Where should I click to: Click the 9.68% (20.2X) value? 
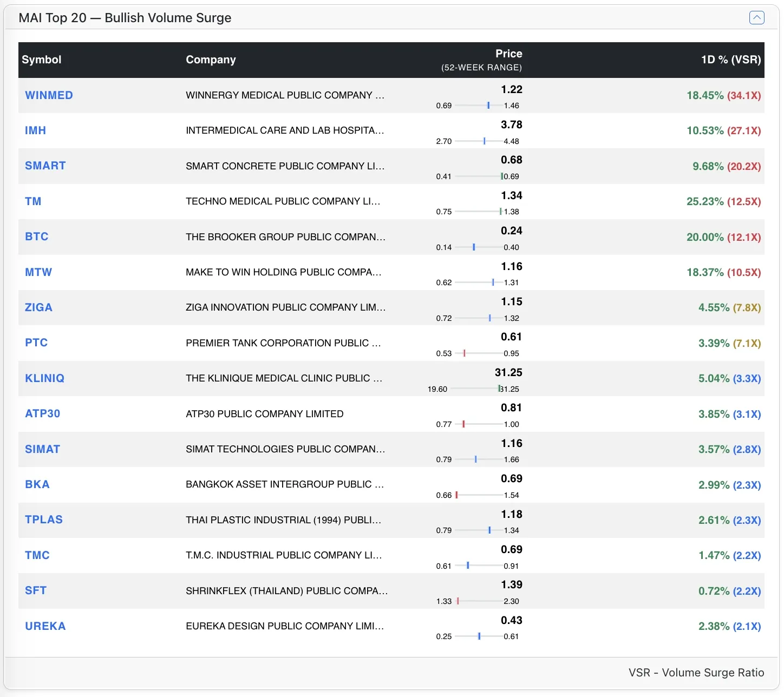pyautogui.click(x=727, y=167)
